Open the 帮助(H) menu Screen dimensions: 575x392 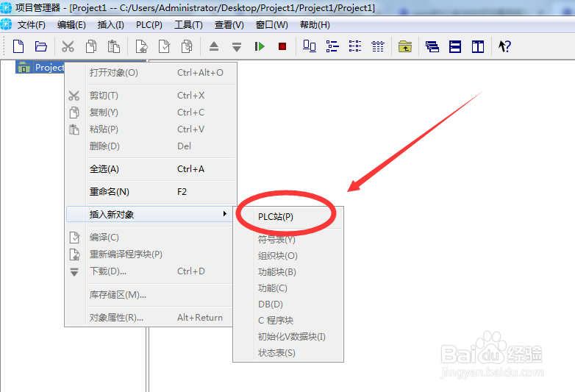point(315,25)
